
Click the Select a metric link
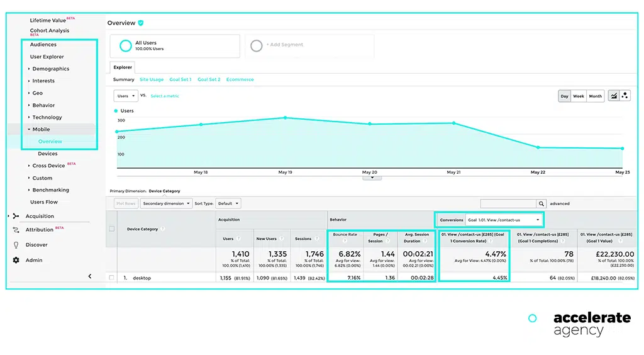point(165,96)
